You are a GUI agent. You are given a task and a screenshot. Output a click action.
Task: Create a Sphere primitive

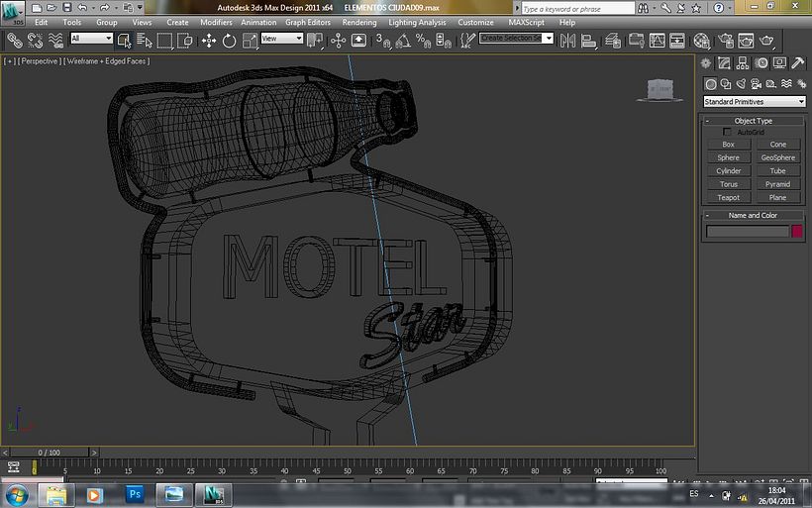pos(728,157)
